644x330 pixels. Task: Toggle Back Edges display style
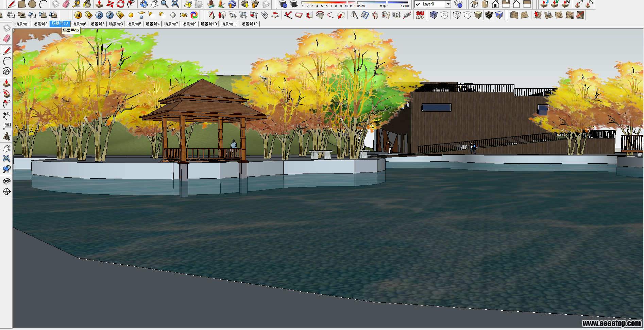[x=444, y=15]
